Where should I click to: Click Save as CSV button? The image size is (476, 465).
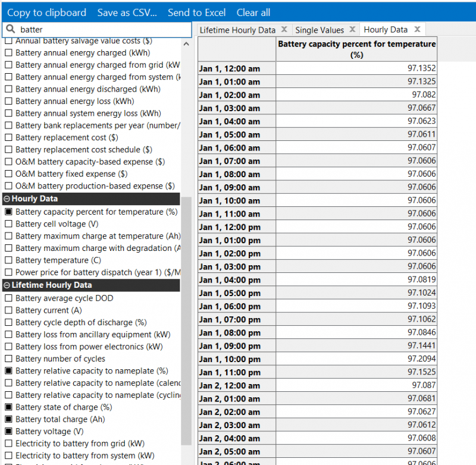click(127, 12)
